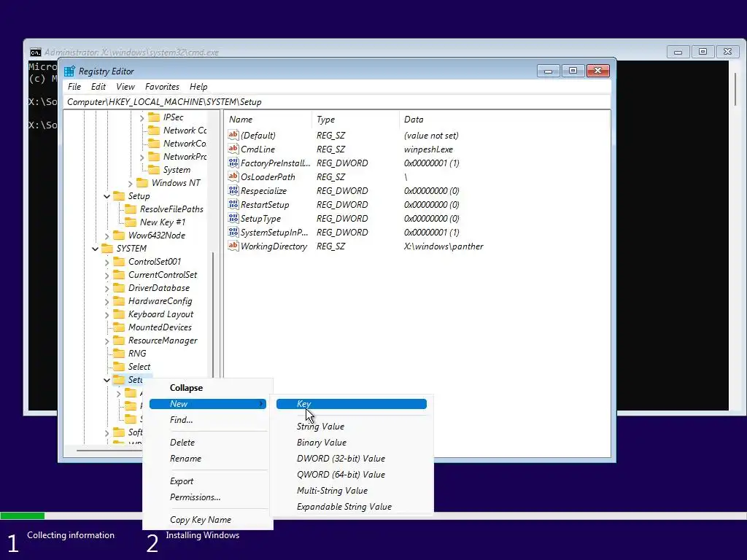The height and width of the screenshot is (560, 747).
Task: Select the WorkingDirectory string value icon
Action: (x=233, y=246)
